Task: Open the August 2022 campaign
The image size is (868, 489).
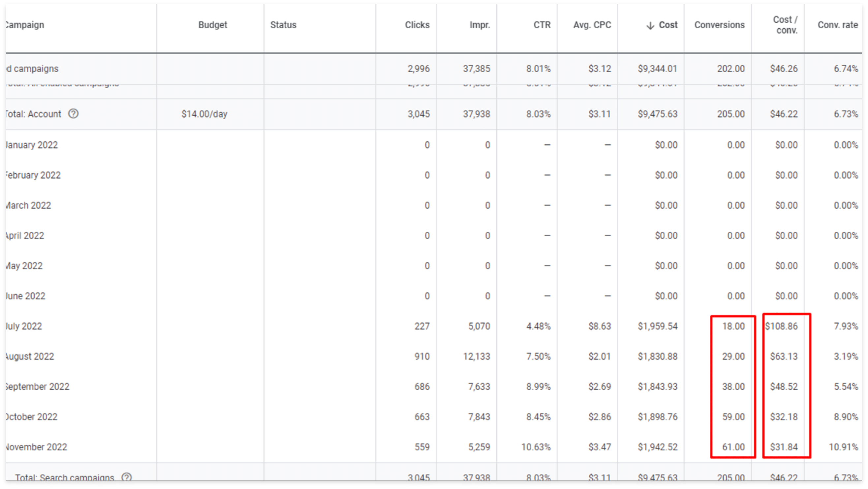Action: tap(30, 356)
